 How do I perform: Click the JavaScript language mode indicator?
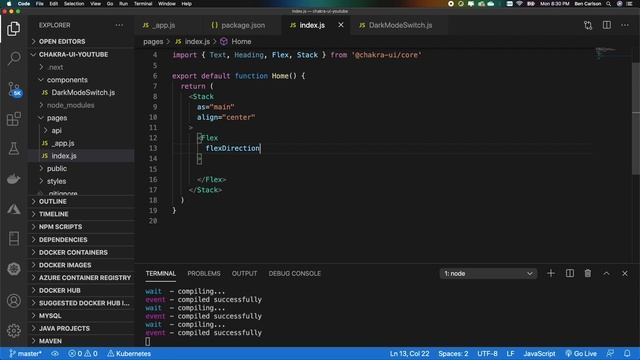(x=539, y=353)
